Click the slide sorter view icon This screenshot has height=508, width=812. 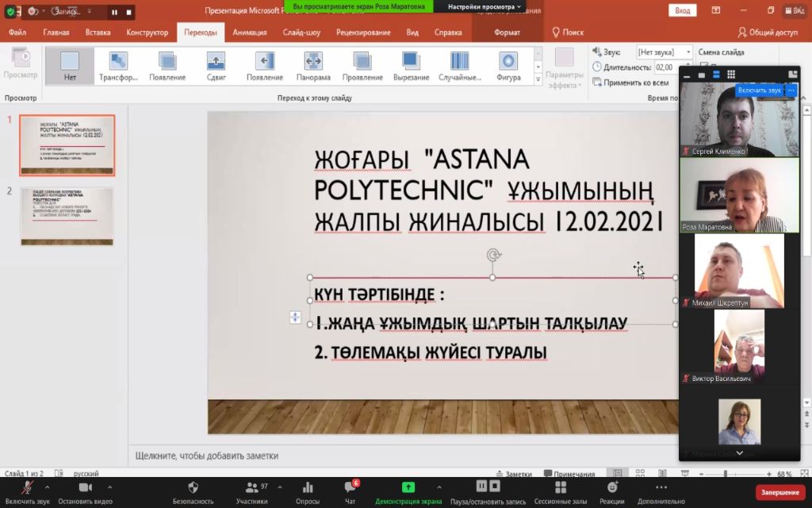point(640,473)
